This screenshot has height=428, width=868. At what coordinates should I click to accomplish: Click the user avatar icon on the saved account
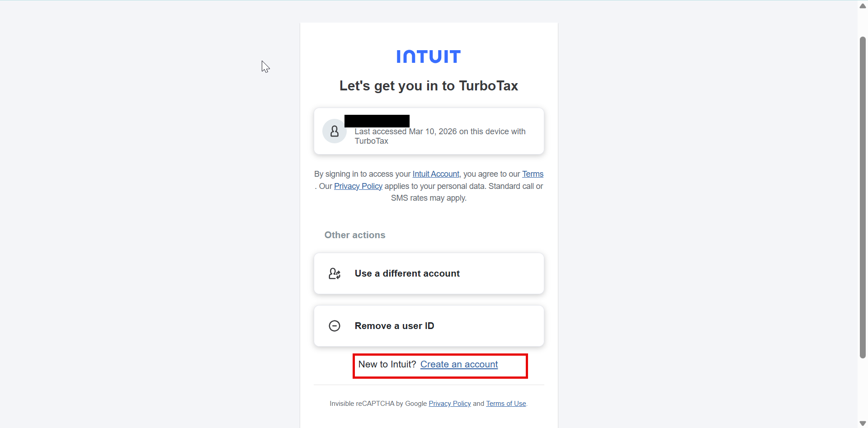334,132
